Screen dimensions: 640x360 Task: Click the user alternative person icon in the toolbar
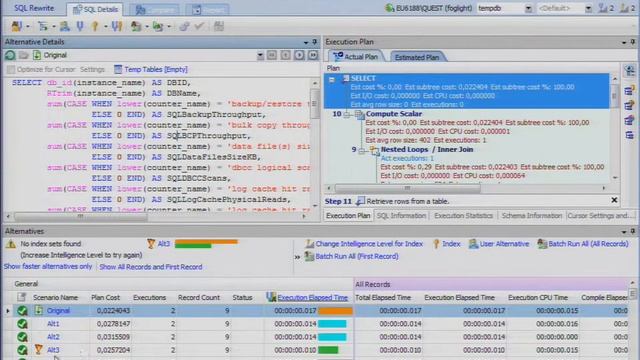[x=64, y=27]
